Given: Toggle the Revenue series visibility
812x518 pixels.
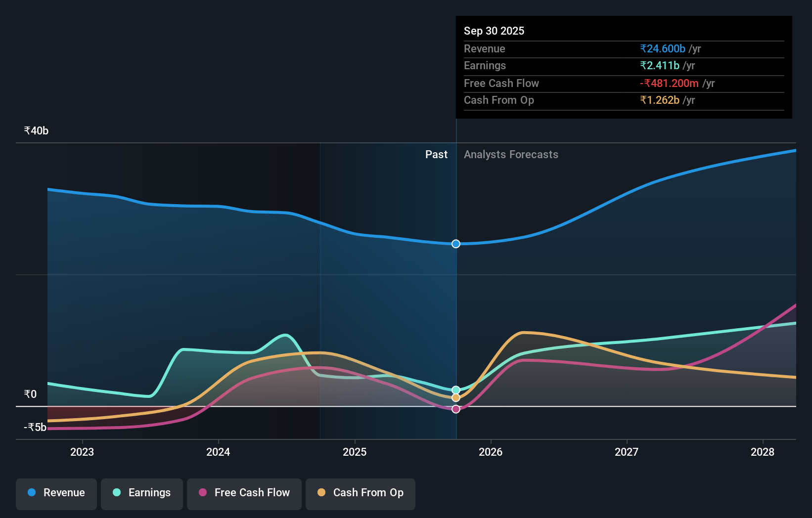Looking at the screenshot, I should [x=56, y=493].
